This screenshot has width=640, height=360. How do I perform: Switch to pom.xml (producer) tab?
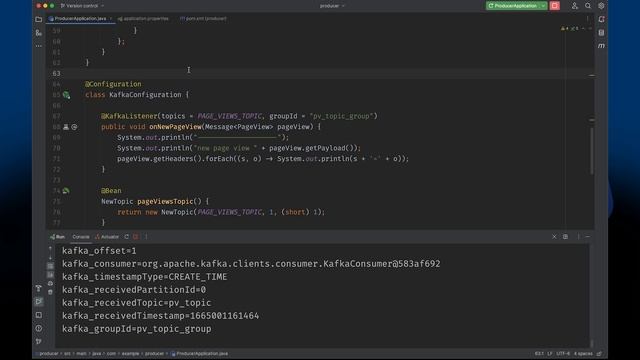point(203,19)
